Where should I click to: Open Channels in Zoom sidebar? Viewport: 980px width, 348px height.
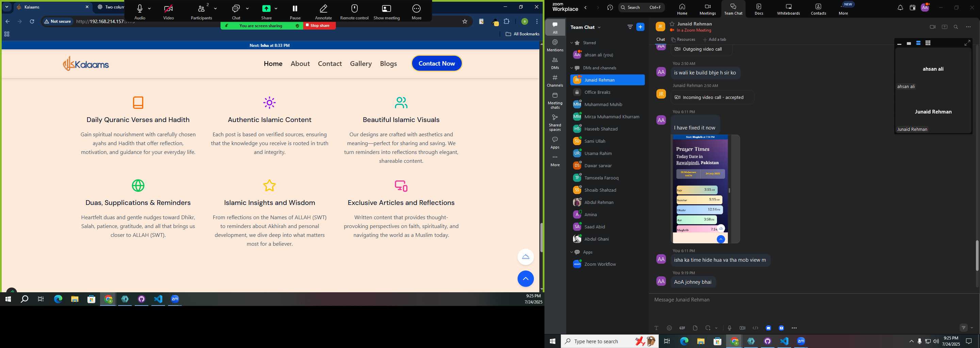coord(555,81)
